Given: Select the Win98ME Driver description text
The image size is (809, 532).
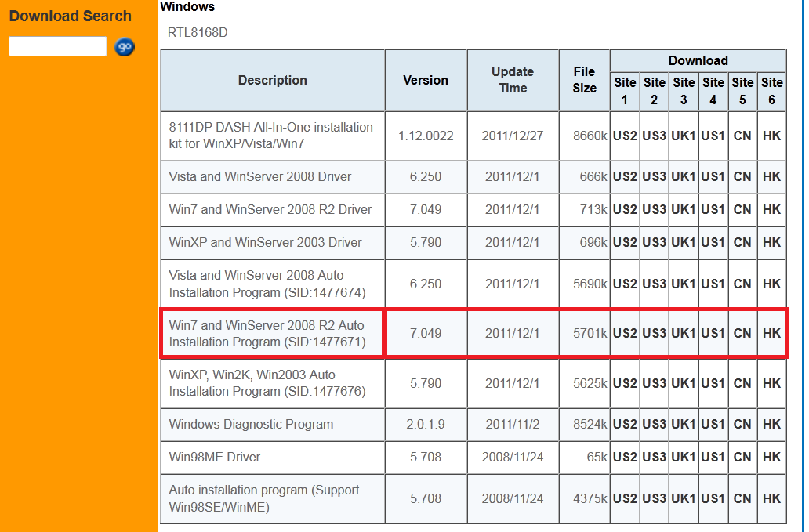Looking at the screenshot, I should pos(215,458).
